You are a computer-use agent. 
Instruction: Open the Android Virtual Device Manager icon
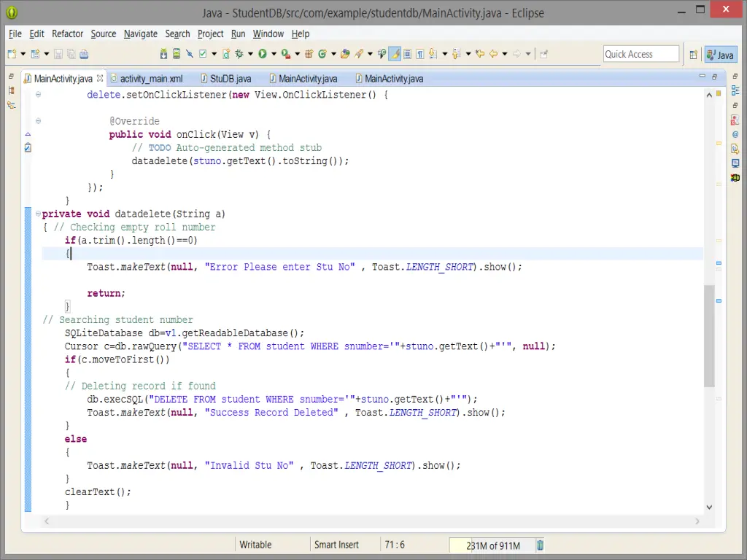177,54
